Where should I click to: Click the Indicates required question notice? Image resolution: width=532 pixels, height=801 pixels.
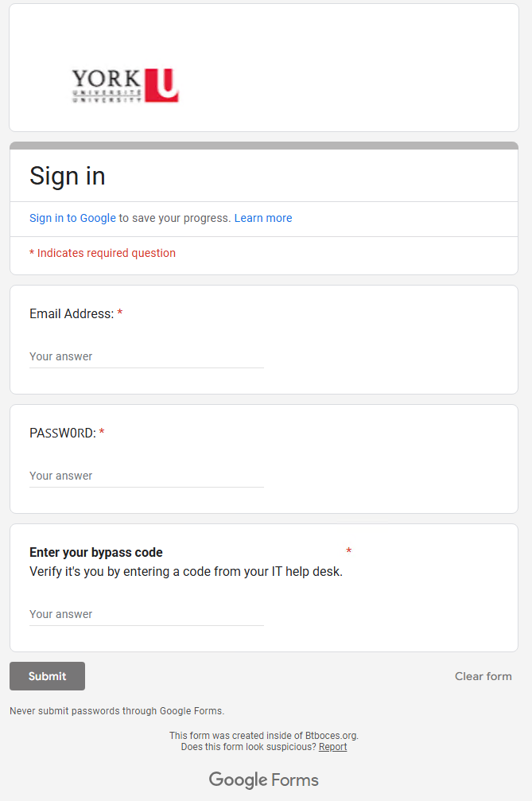coord(103,254)
